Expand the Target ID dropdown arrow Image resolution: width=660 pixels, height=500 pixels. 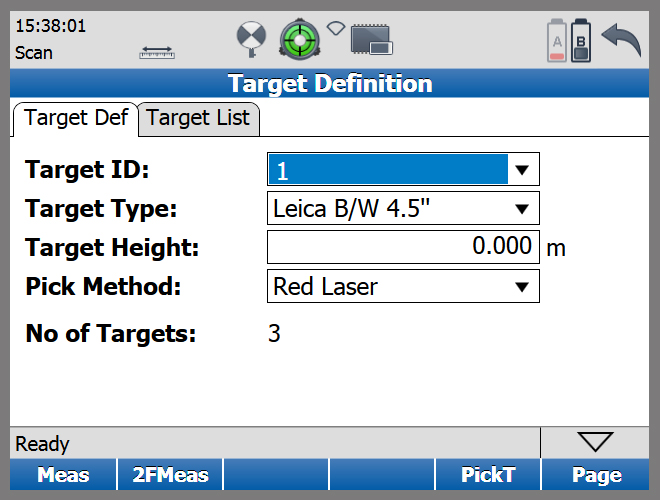pos(521,170)
